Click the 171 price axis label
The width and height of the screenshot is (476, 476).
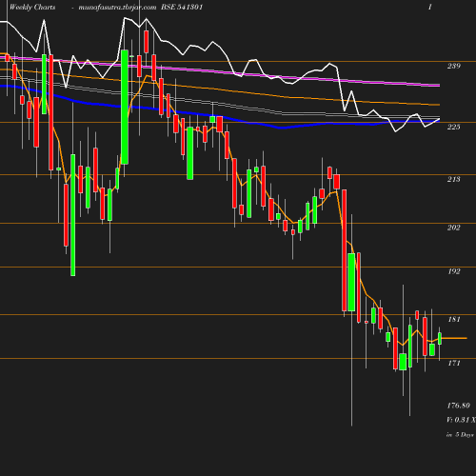(454, 363)
